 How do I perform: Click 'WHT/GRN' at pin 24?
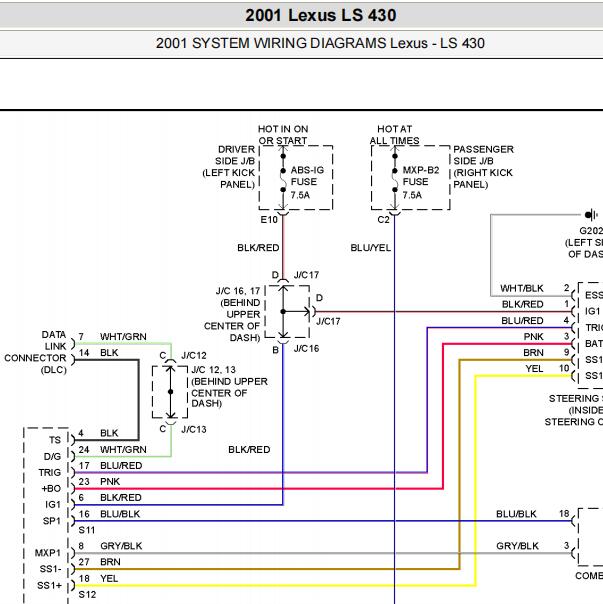point(123,450)
